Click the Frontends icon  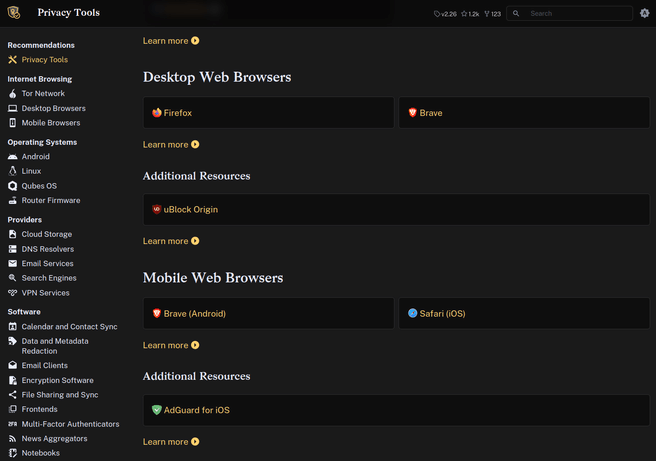[13, 409]
